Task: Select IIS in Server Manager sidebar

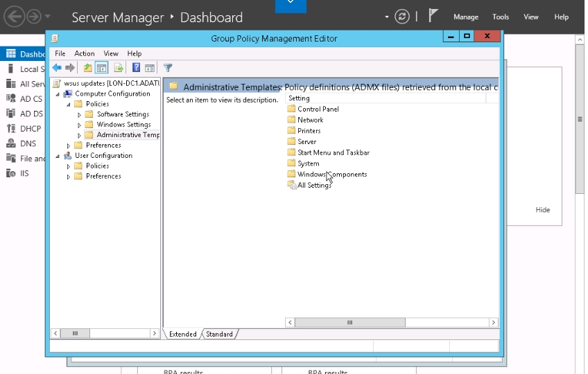Action: 24,173
